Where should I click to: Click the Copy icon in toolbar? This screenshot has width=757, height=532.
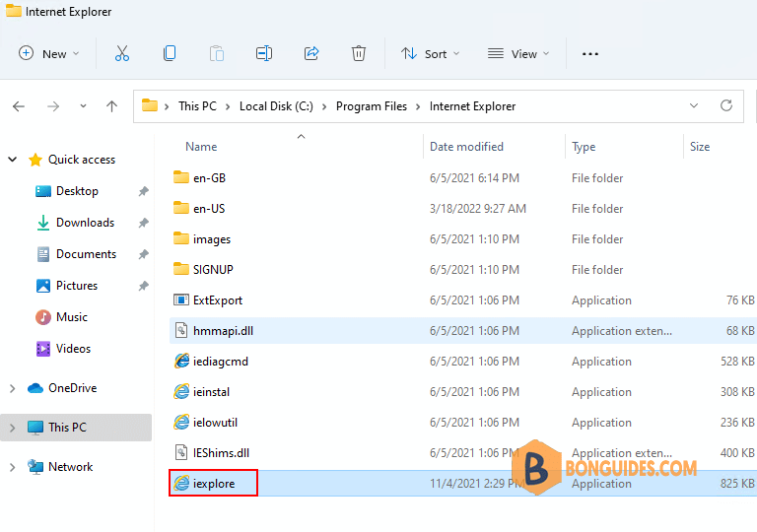point(170,53)
